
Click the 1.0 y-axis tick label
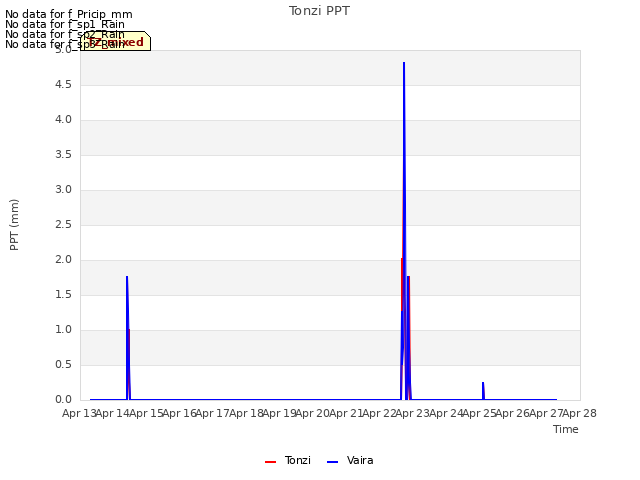coord(63,330)
